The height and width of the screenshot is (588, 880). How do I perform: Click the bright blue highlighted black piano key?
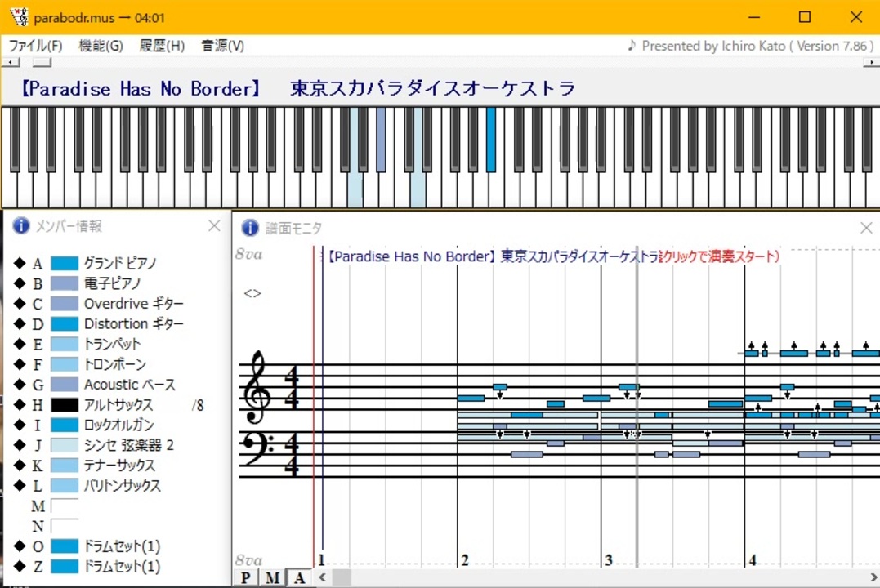(x=491, y=139)
